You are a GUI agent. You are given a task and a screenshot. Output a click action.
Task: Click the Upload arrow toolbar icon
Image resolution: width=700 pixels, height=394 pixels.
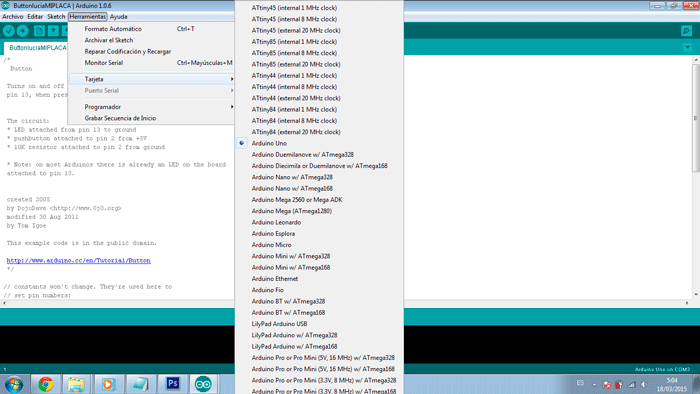tap(22, 31)
